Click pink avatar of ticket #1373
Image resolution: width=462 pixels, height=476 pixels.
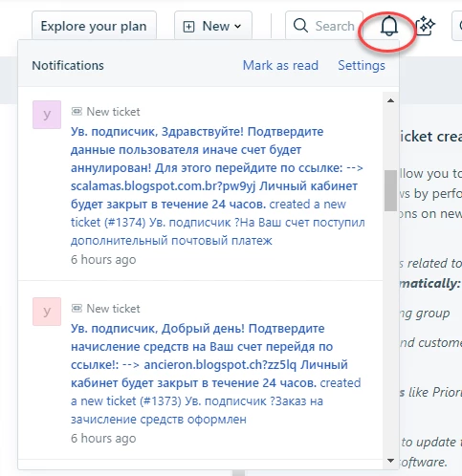47,312
